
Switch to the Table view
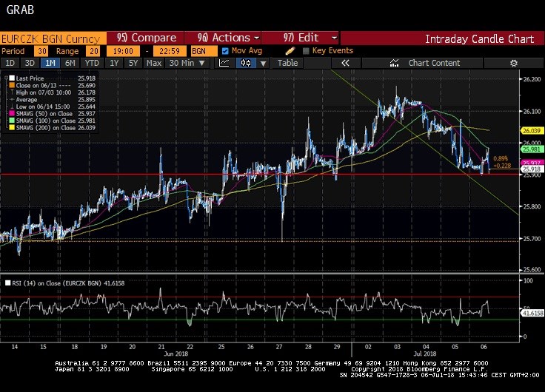pos(287,63)
